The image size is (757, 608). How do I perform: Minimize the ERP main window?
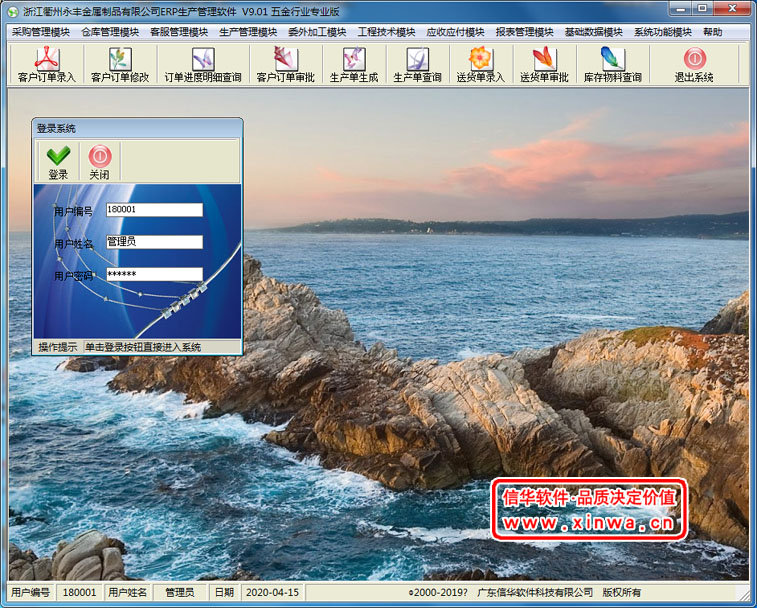click(x=681, y=8)
